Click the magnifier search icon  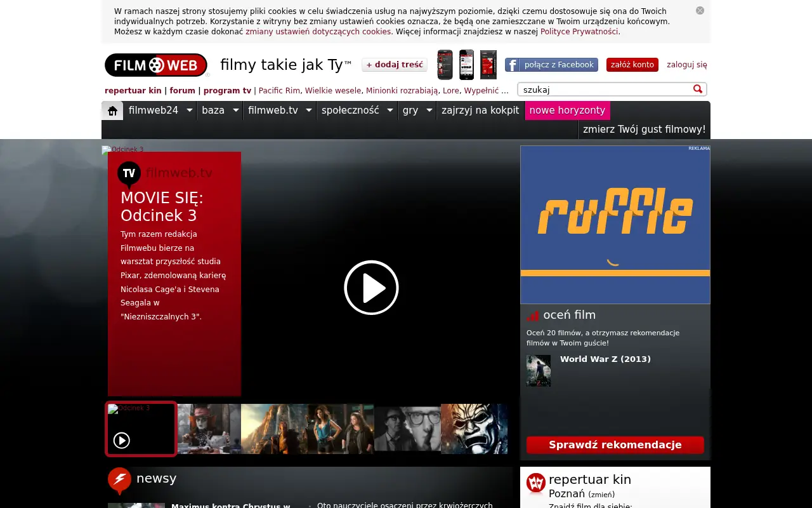point(698,90)
